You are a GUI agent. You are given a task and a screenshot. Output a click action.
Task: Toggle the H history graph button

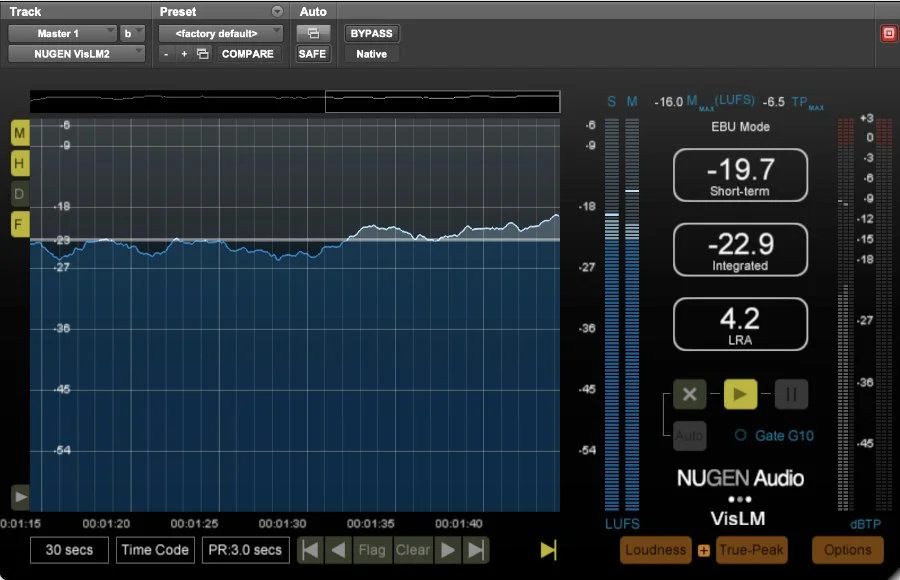(x=20, y=164)
